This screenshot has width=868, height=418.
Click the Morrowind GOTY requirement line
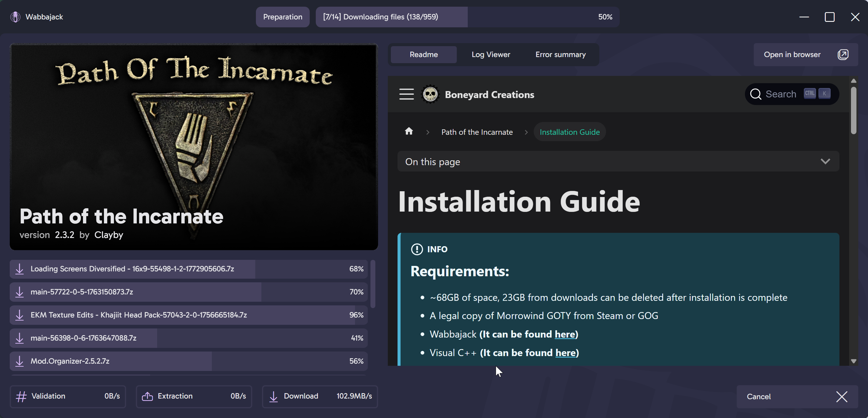click(544, 316)
